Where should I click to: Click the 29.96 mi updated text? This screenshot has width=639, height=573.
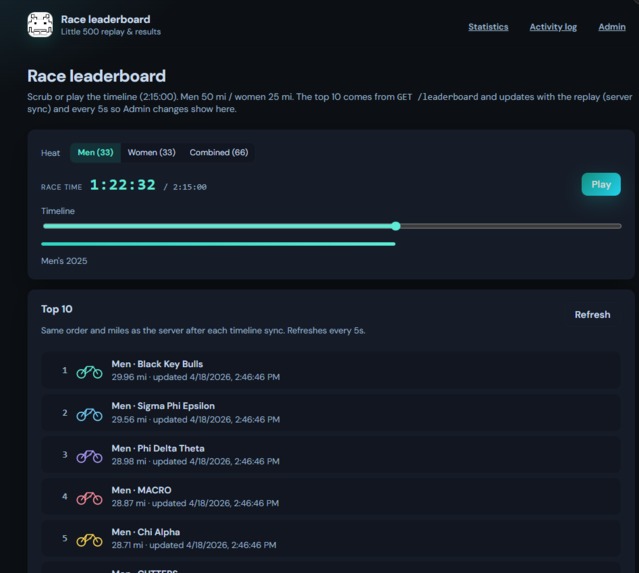point(196,377)
